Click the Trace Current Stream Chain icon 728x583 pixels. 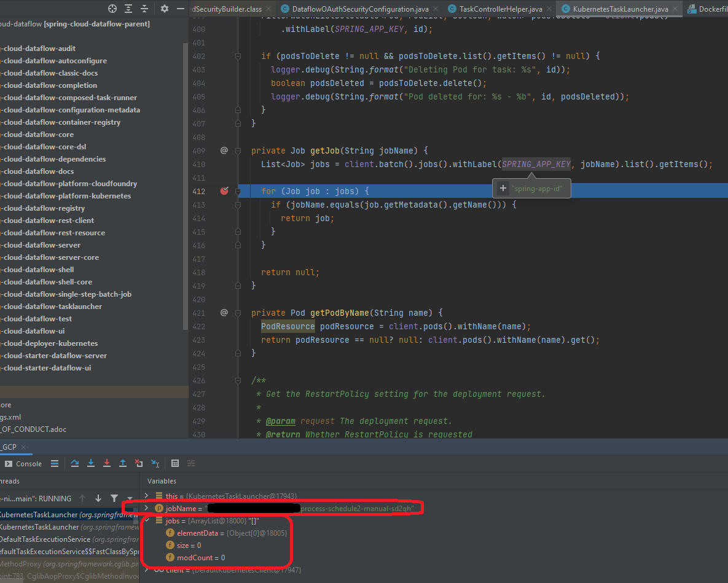pos(191,463)
